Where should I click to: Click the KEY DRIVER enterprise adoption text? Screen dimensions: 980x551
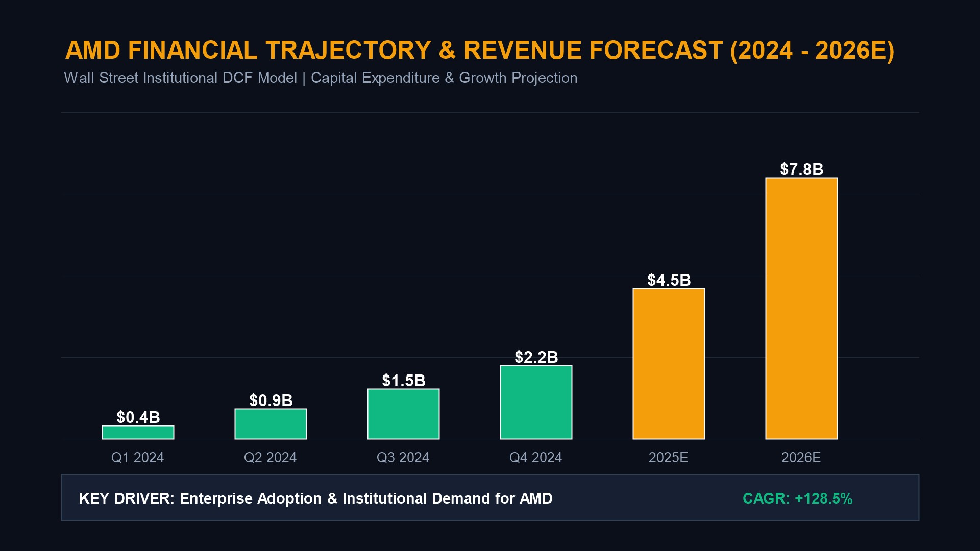[x=316, y=498]
